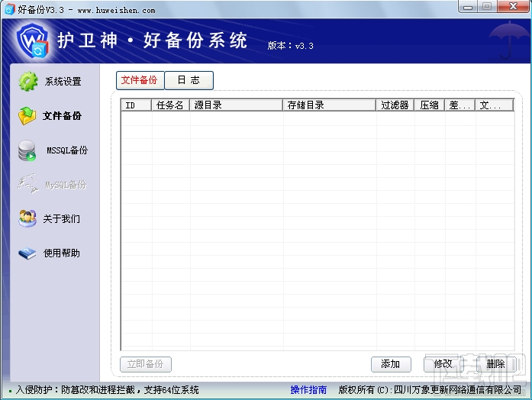Select 文件备份 in the sidebar
The image size is (532, 400).
[x=62, y=116]
